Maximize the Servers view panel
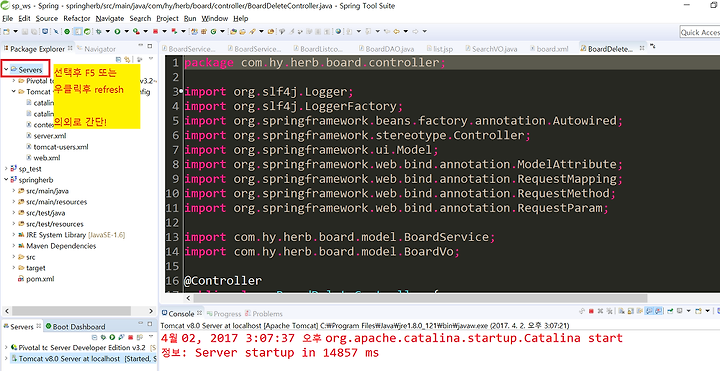The image size is (720, 371). 150,324
